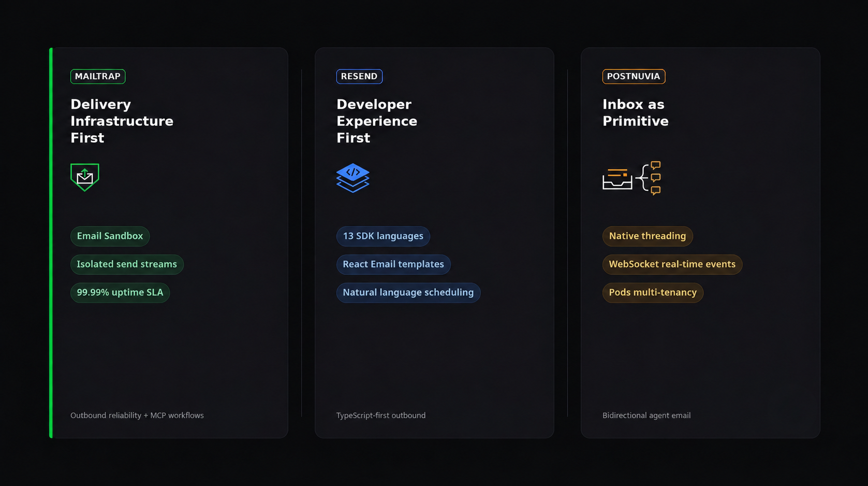Click 'Bidirectional agent email' footer text
Viewport: 868px width, 486px height.
(646, 416)
